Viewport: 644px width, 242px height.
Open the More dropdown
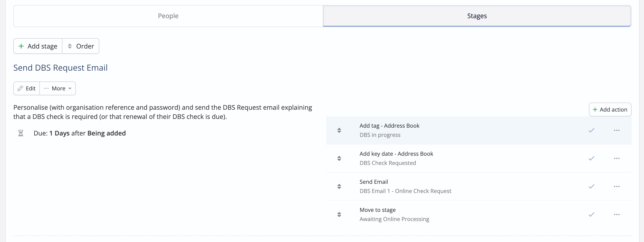[58, 88]
